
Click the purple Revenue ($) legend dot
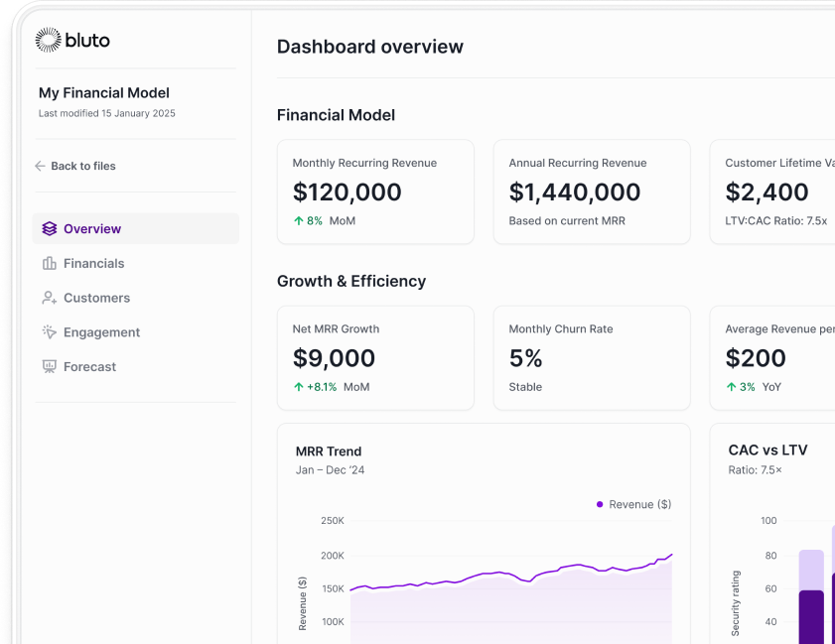pos(600,504)
